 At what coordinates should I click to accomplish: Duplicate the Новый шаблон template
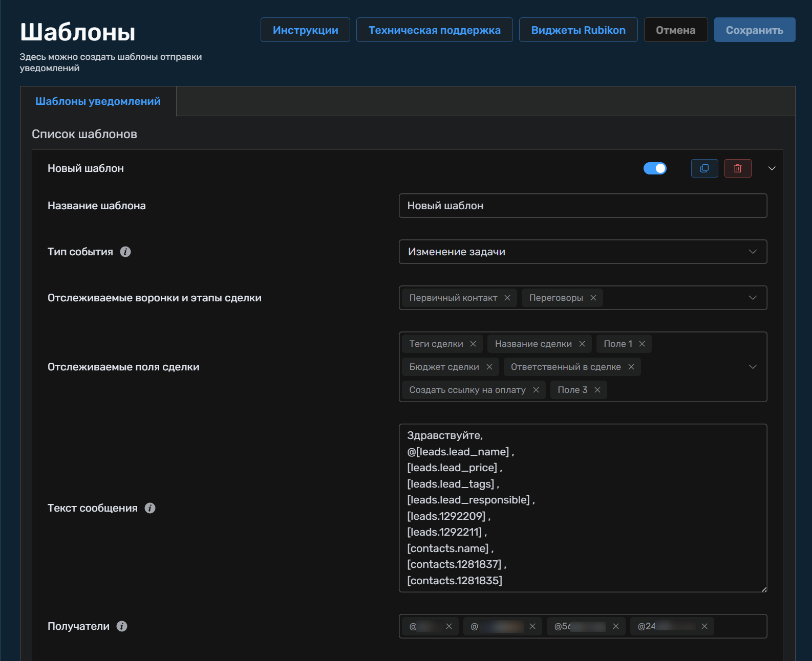tap(704, 168)
